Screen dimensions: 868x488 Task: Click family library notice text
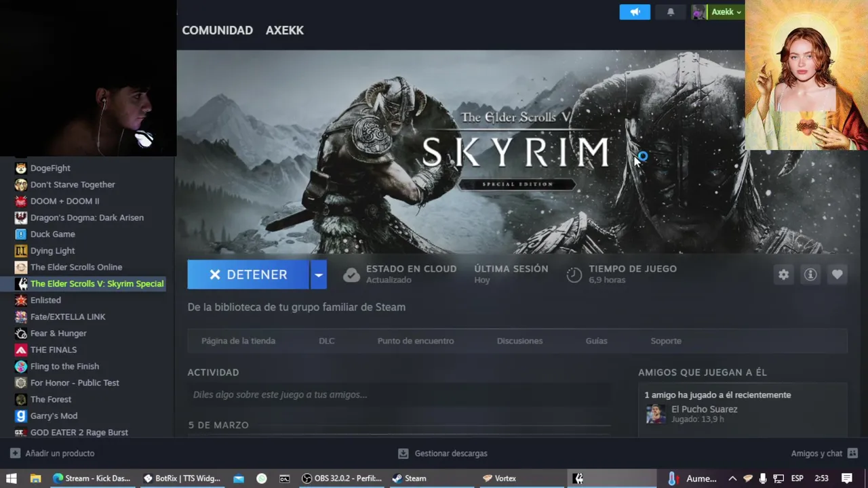pos(296,307)
